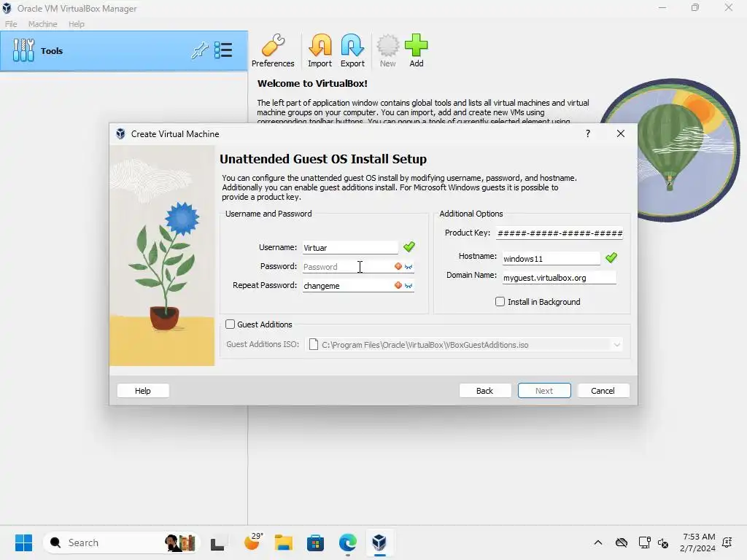Open the Machine menu
The width and height of the screenshot is (747, 560).
tap(42, 24)
